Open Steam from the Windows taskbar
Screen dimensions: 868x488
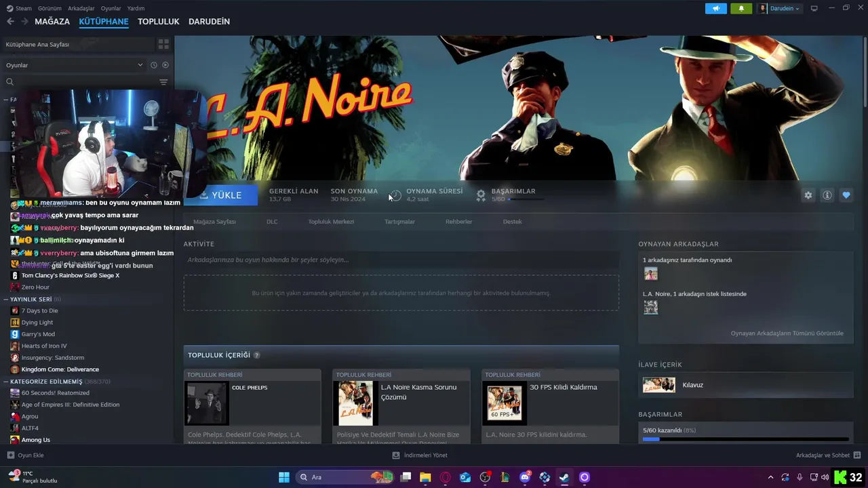(564, 477)
